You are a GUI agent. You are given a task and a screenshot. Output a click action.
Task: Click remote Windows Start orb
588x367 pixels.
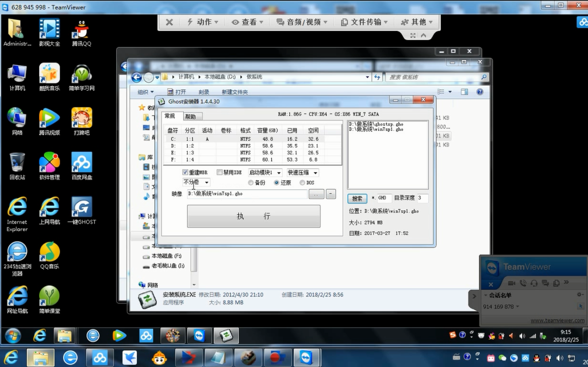tap(13, 336)
